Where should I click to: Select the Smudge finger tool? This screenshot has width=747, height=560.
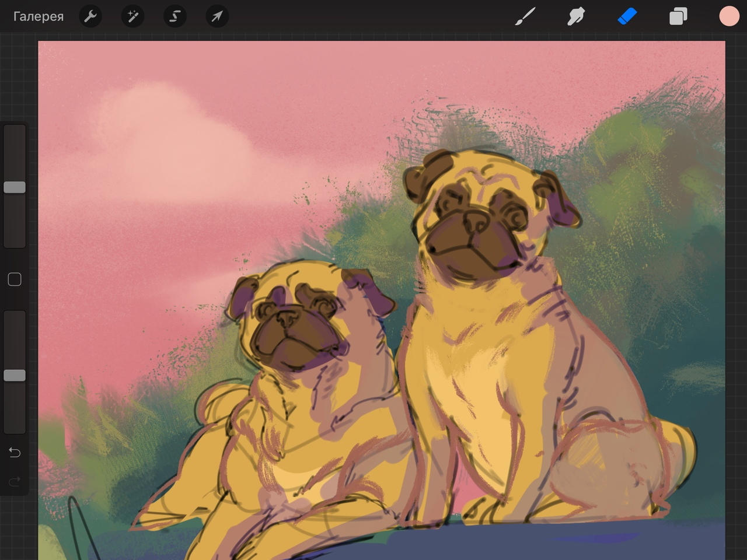coord(576,16)
